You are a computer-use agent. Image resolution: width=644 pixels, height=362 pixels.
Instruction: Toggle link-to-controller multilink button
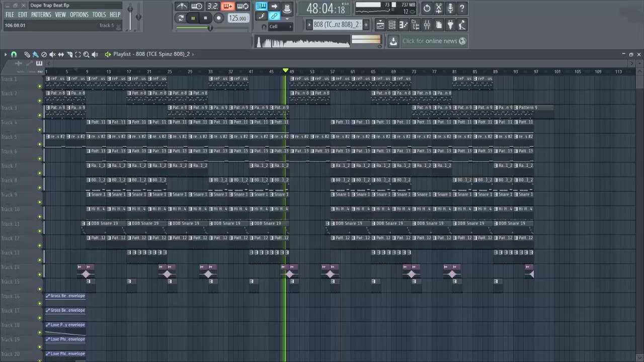click(274, 16)
